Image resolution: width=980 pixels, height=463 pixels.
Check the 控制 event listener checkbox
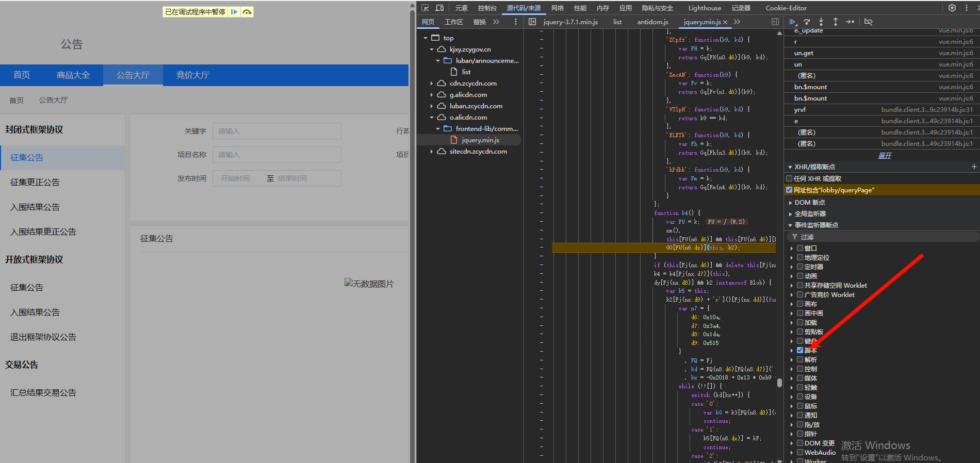click(x=800, y=369)
